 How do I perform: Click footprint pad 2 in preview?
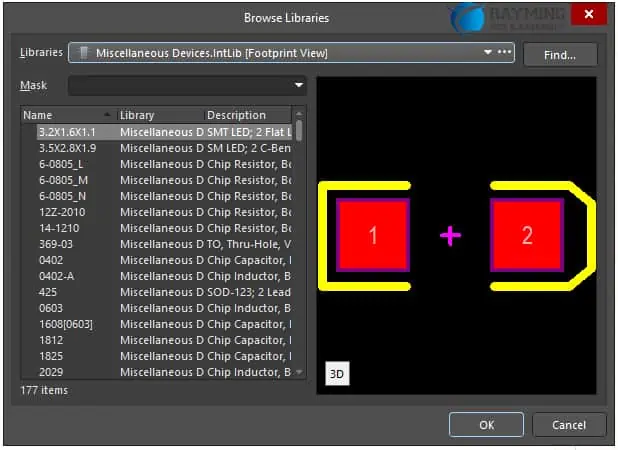point(527,236)
